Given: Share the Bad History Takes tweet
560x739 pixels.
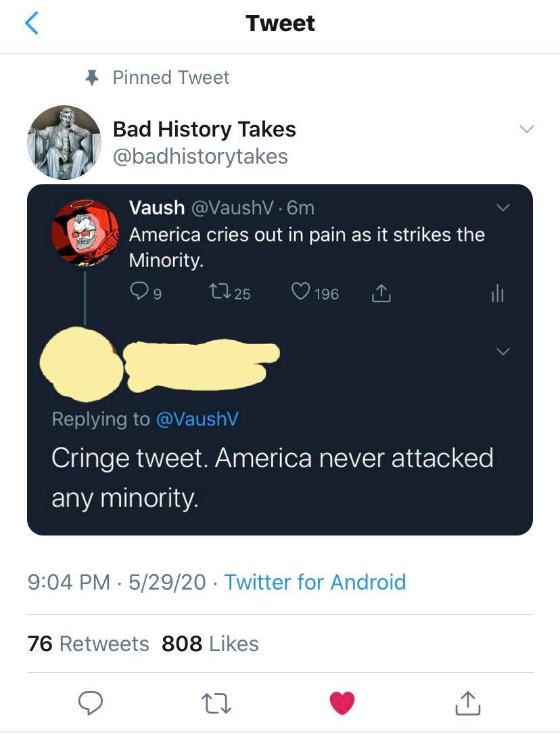Looking at the screenshot, I should [467, 702].
